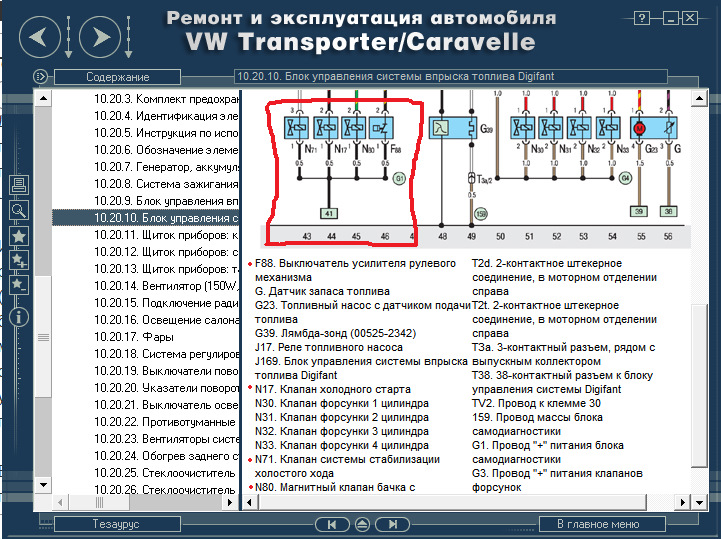Viewport: 721px width, 539px height.
Task: Click contents list horizontal scroll left arrow
Action: click(60, 502)
